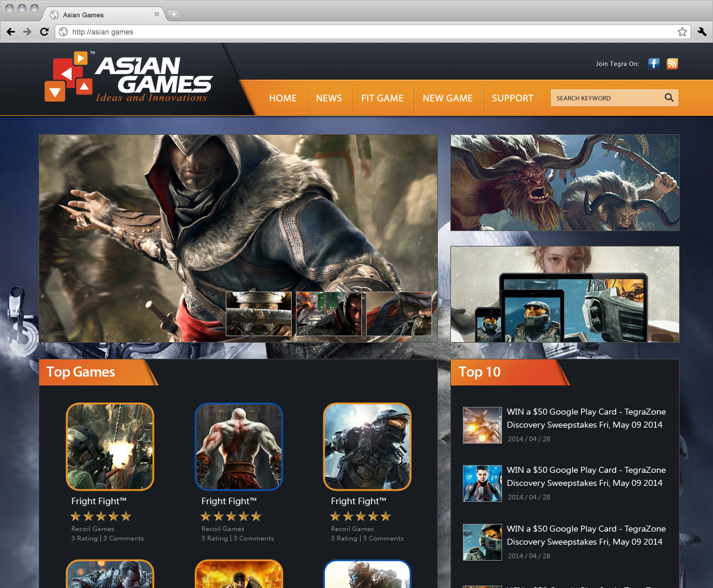Open the browser wrench settings menu
The image size is (713, 588).
(x=702, y=31)
